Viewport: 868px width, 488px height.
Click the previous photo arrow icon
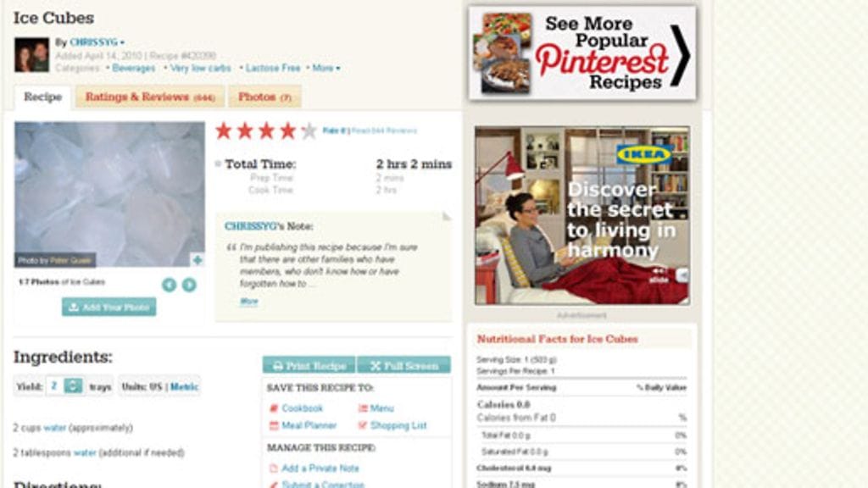coord(170,285)
